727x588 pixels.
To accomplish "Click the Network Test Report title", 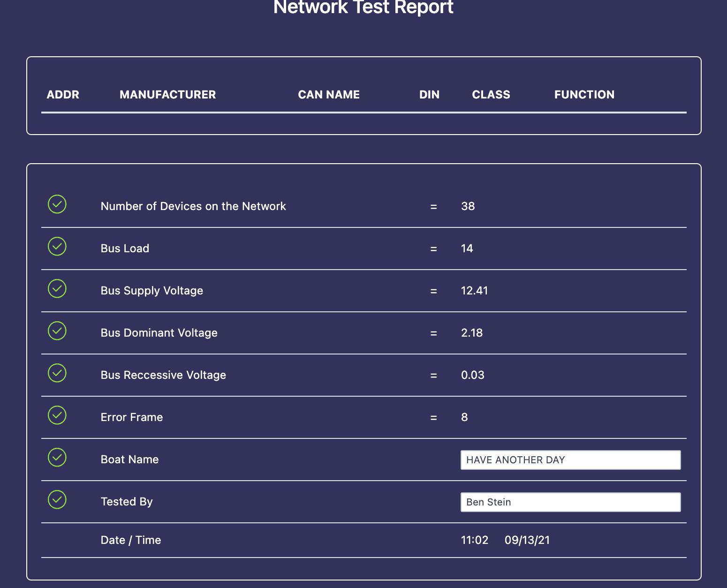I will tap(363, 7).
